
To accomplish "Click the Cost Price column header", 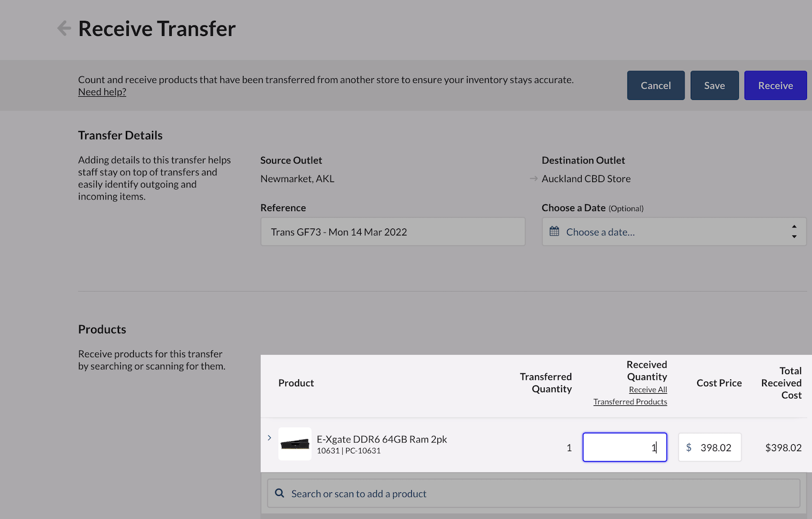I will click(x=719, y=383).
